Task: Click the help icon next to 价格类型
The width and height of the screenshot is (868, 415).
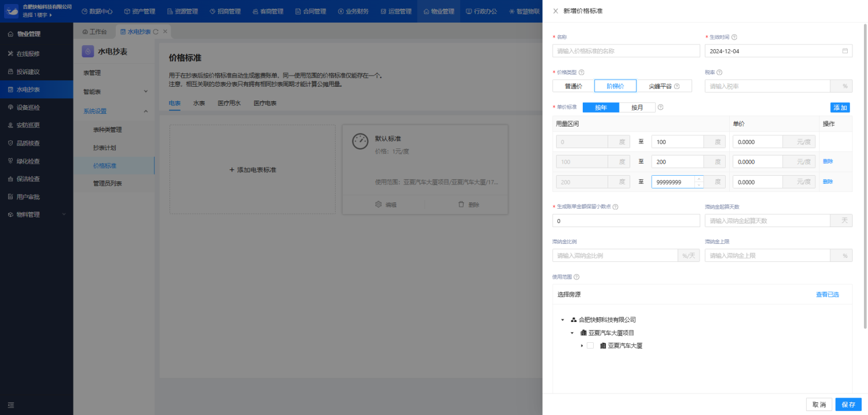Action: coord(582,72)
